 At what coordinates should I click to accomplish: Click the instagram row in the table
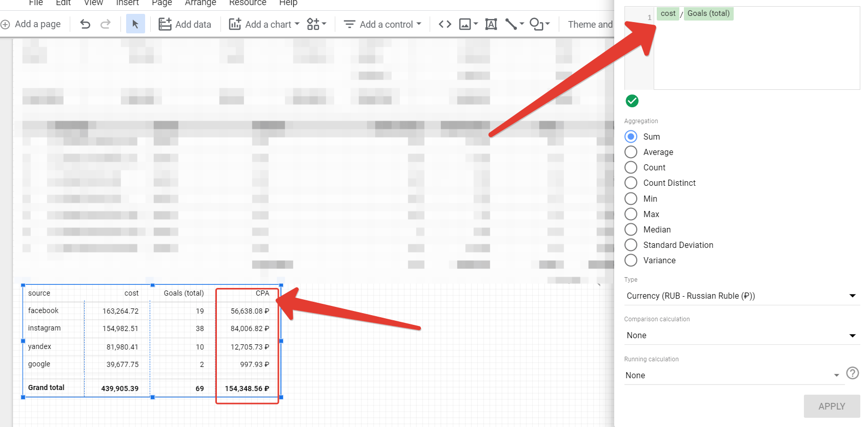click(152, 328)
